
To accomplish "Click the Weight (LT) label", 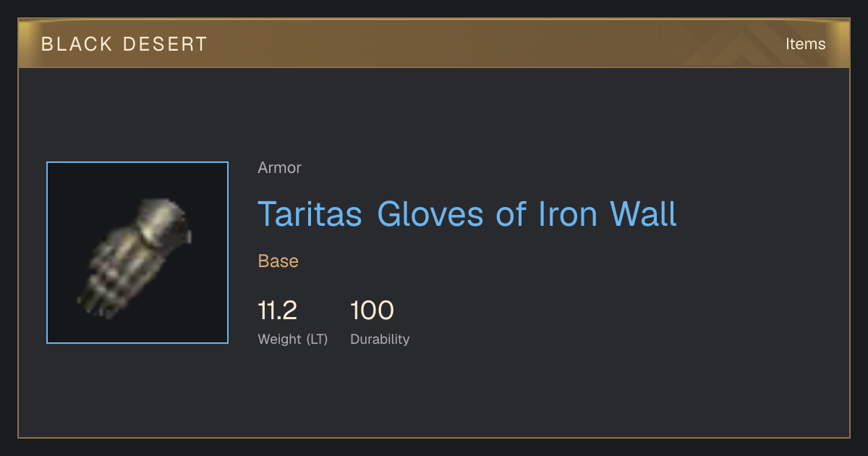I will 293,339.
